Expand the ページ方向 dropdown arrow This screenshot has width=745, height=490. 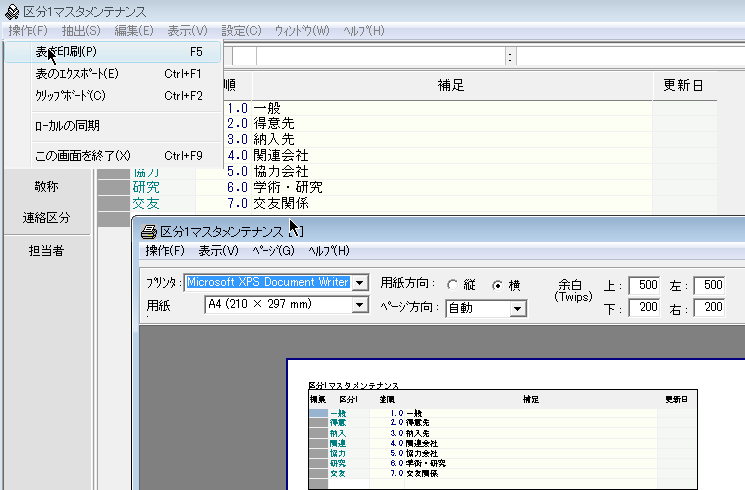click(517, 309)
